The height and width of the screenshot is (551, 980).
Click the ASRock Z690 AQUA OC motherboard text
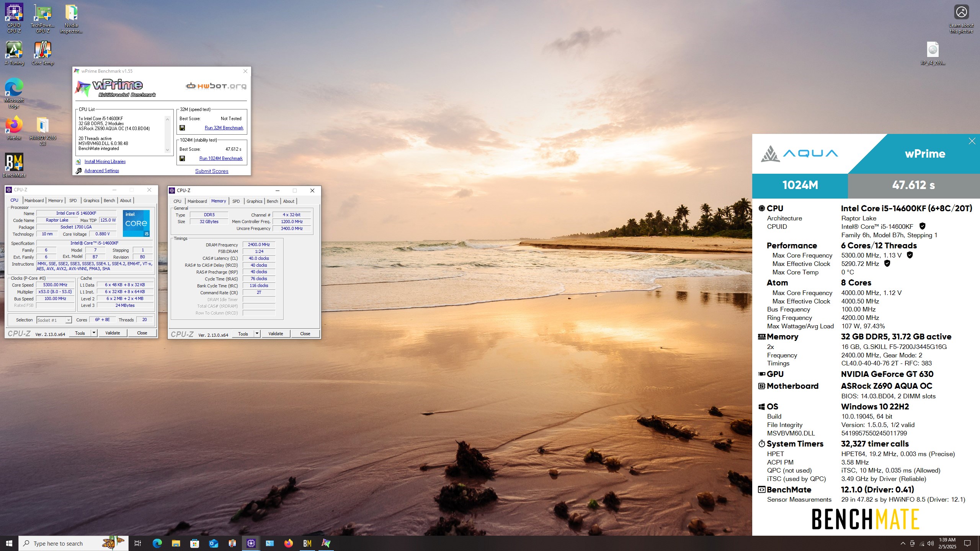(887, 386)
